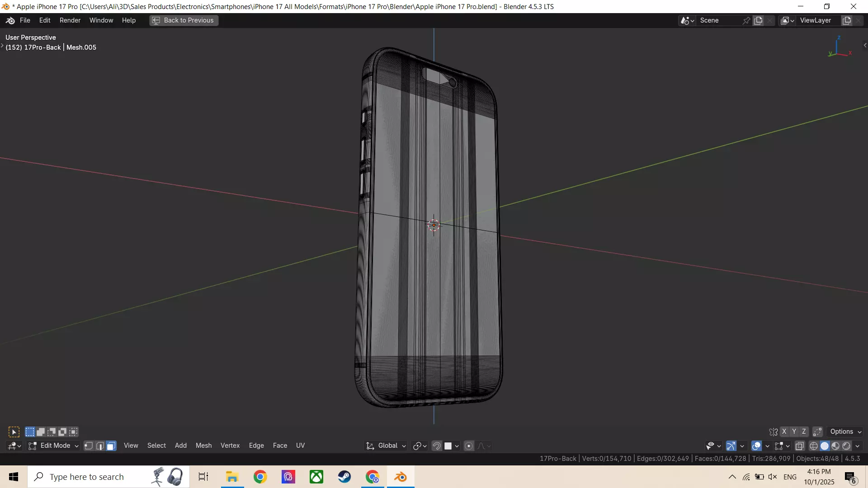Toggle viewport gizmos display

(x=731, y=446)
